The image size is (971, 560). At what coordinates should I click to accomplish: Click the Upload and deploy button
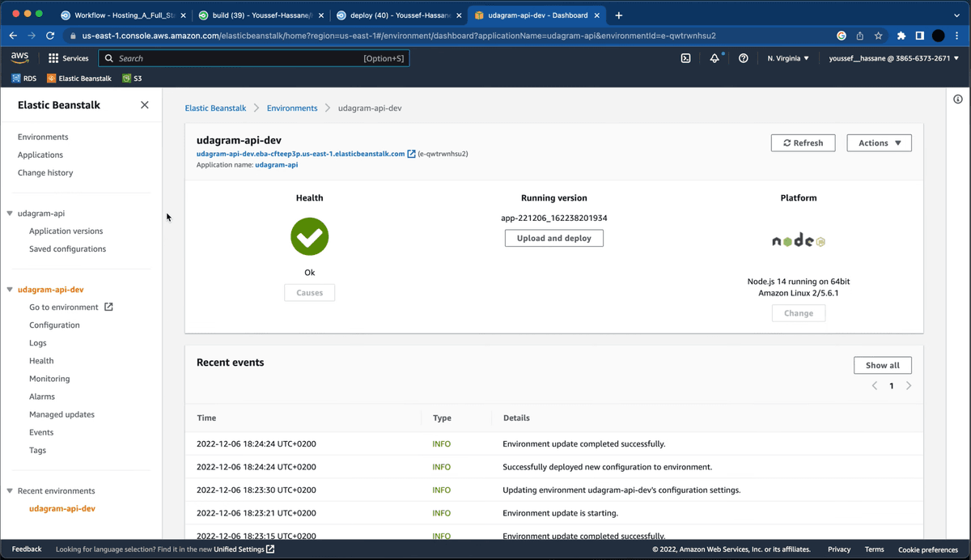tap(553, 238)
